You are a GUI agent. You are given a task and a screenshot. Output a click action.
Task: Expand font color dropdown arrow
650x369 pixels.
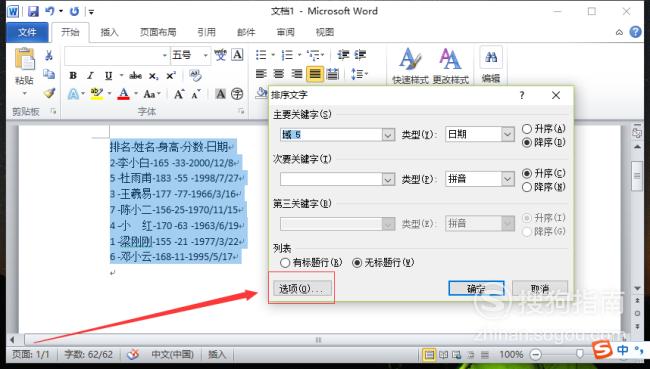(136, 94)
